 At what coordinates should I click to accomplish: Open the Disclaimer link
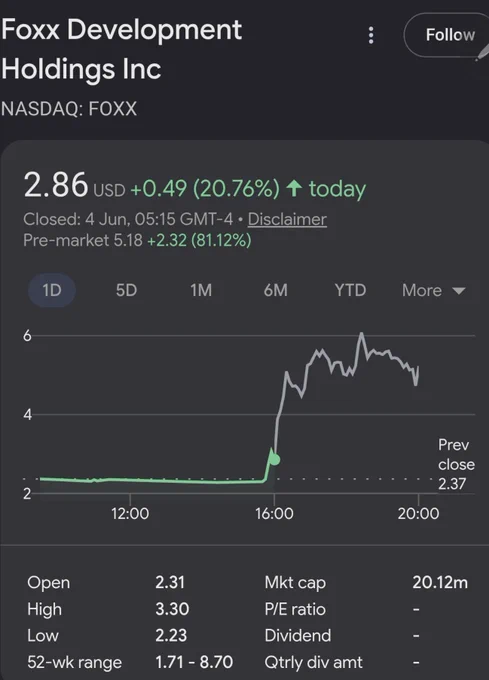tap(287, 219)
